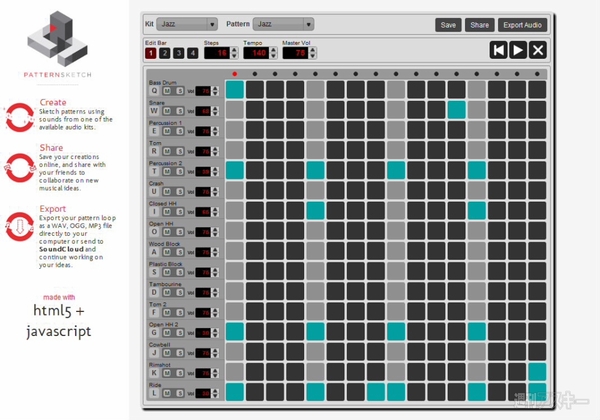Mute the Bass Drum track

(x=167, y=90)
